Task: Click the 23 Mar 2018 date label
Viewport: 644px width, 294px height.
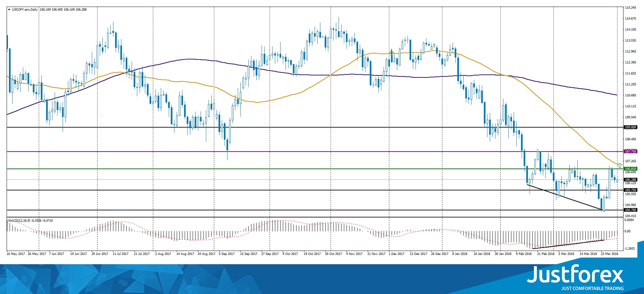Action: tap(610, 254)
